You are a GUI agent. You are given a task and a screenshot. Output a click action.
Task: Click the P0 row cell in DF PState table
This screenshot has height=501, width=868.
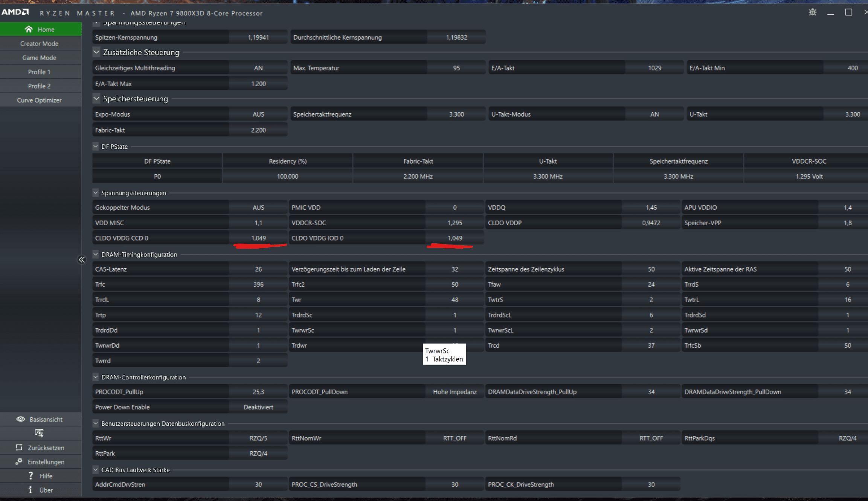pyautogui.click(x=157, y=176)
